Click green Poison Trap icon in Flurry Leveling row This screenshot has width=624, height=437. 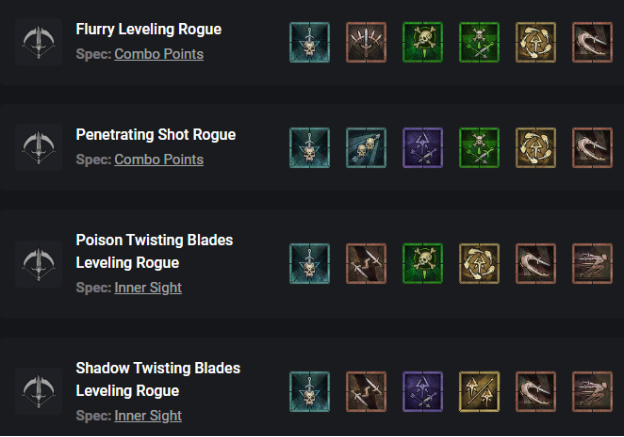(x=421, y=42)
